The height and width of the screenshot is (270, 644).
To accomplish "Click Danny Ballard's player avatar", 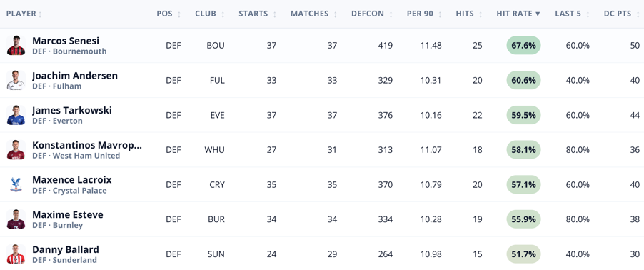I will click(16, 254).
